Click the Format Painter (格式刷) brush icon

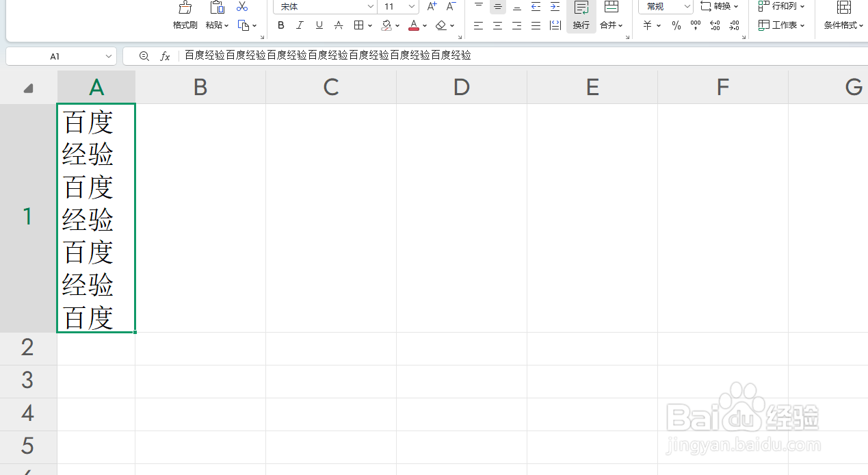click(185, 7)
